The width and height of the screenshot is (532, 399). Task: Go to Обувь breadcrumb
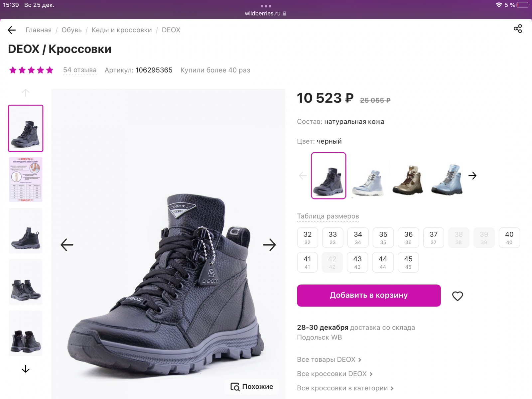tap(71, 30)
